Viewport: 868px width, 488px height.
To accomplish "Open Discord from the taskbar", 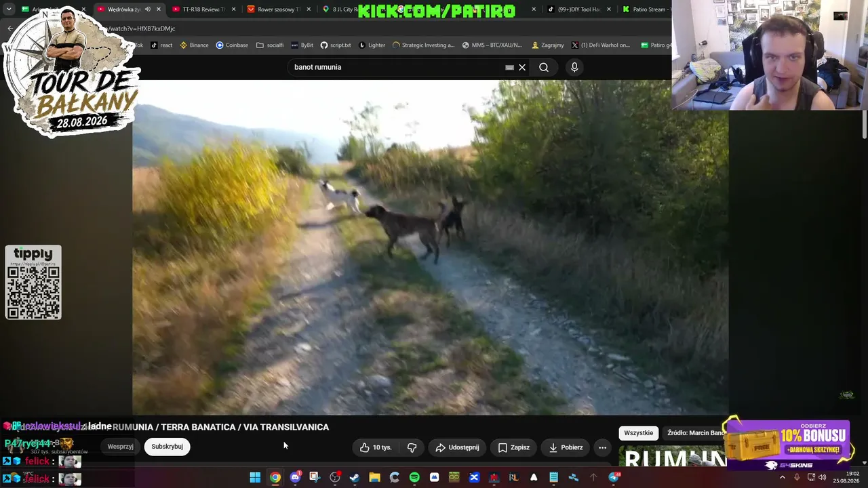I will 295,477.
